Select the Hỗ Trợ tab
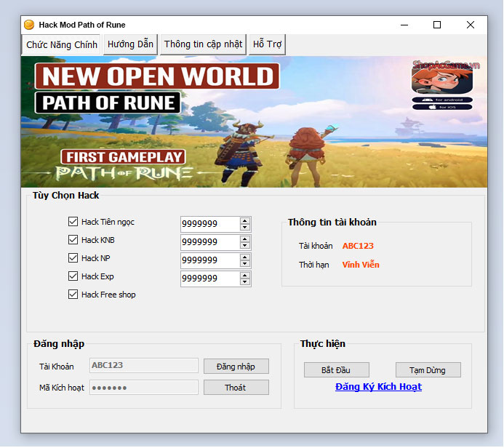 pyautogui.click(x=267, y=44)
